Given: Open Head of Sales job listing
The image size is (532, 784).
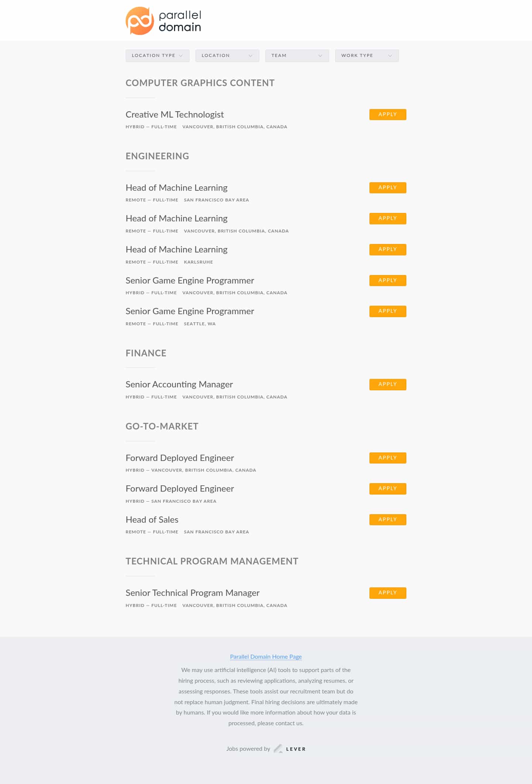Looking at the screenshot, I should [x=152, y=520].
